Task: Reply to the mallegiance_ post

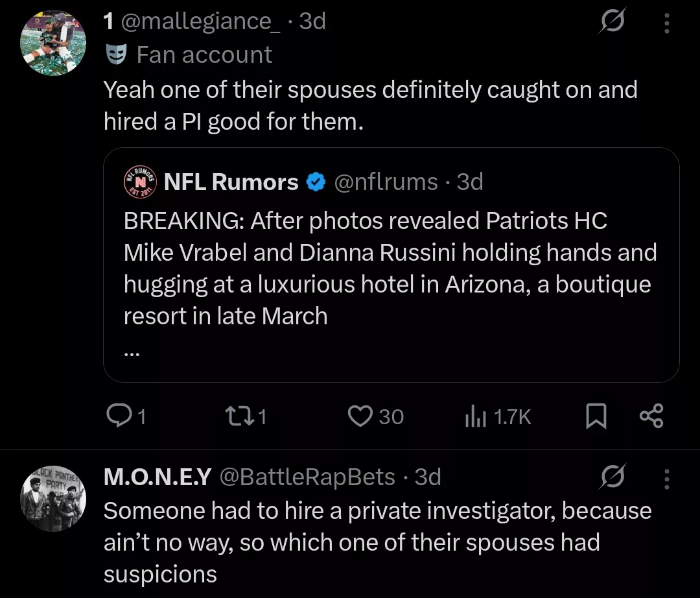Action: coord(118,416)
